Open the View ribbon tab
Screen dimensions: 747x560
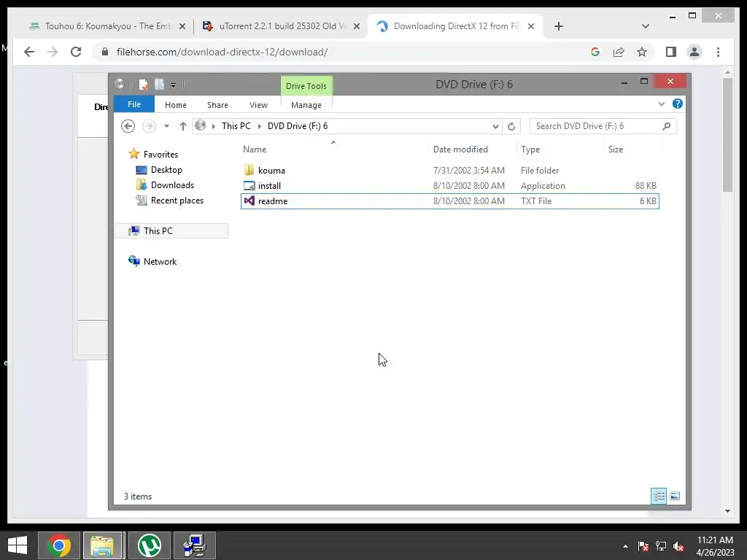[258, 105]
